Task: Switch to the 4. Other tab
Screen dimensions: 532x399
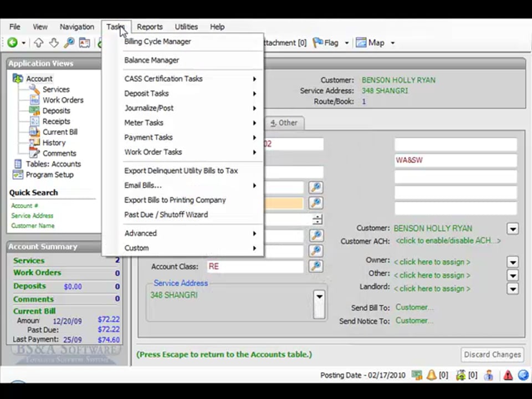Action: pos(284,123)
